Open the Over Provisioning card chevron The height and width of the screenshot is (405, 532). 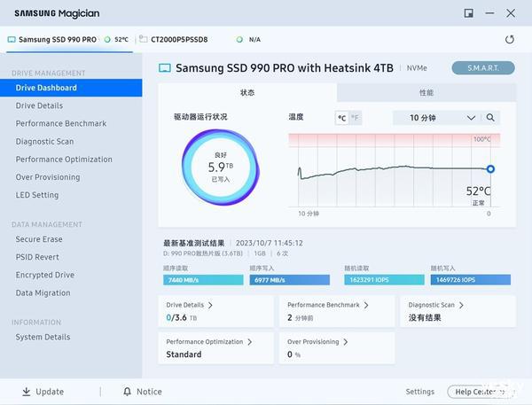(x=346, y=342)
